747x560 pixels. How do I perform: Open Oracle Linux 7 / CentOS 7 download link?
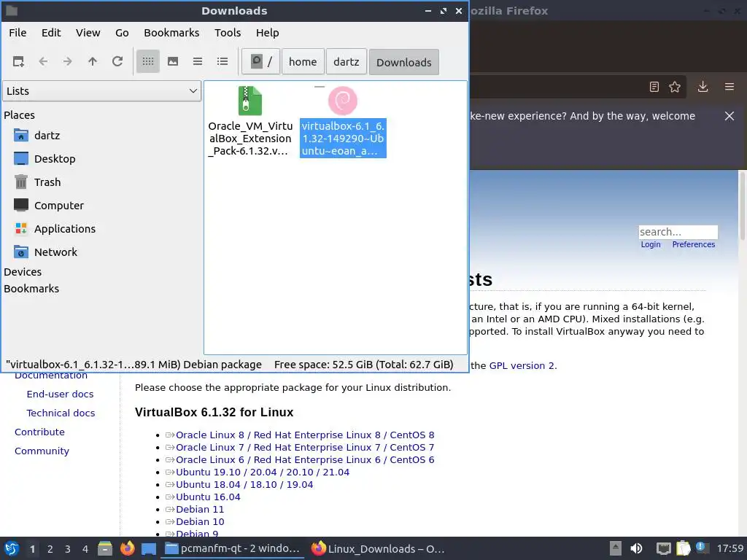(305, 448)
